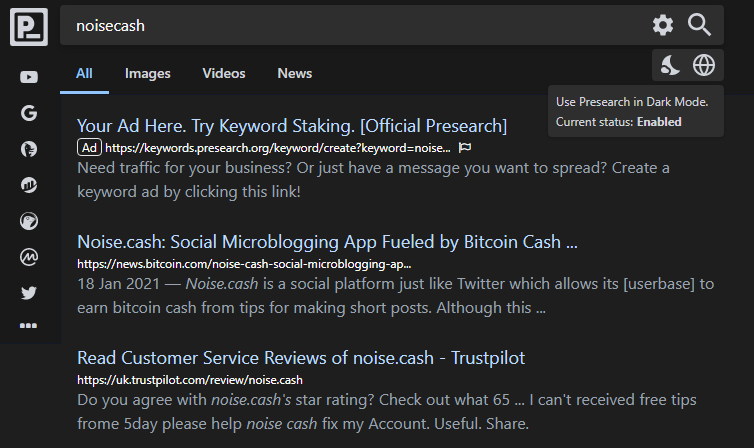The width and height of the screenshot is (754, 448).
Task: Select the All tab
Action: click(x=84, y=74)
